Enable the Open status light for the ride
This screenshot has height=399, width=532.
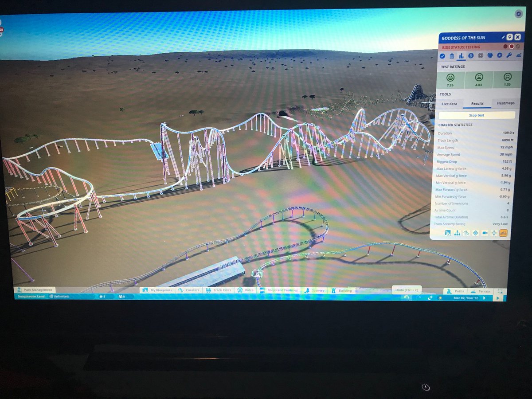(x=505, y=47)
